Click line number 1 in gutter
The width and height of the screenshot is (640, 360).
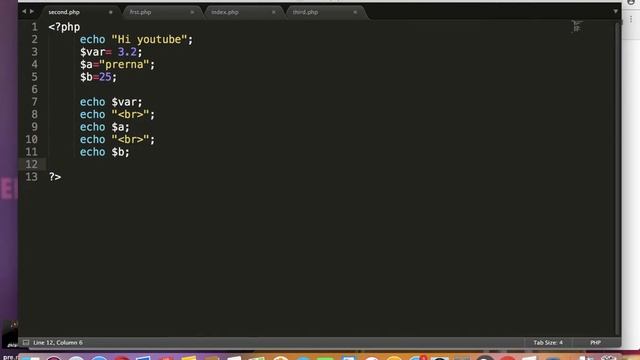pos(34,27)
